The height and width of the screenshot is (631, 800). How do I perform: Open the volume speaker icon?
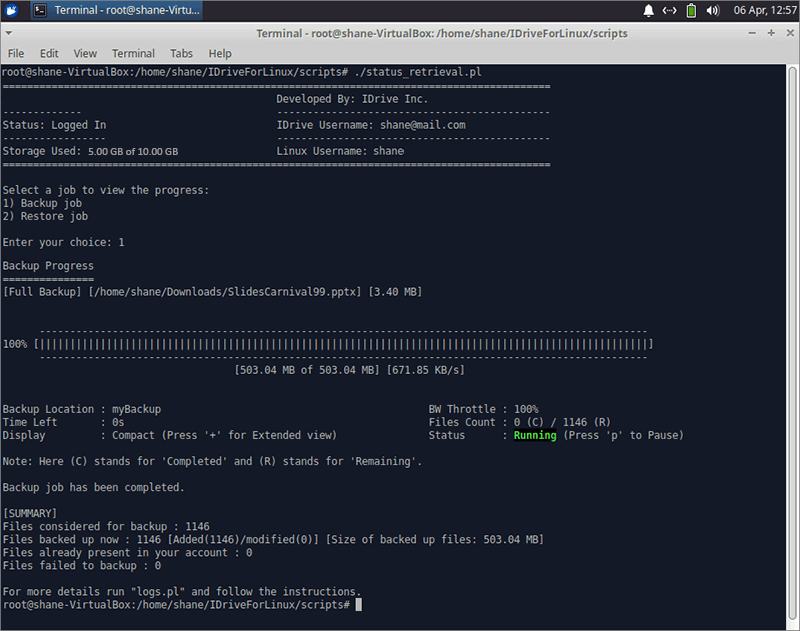point(713,10)
